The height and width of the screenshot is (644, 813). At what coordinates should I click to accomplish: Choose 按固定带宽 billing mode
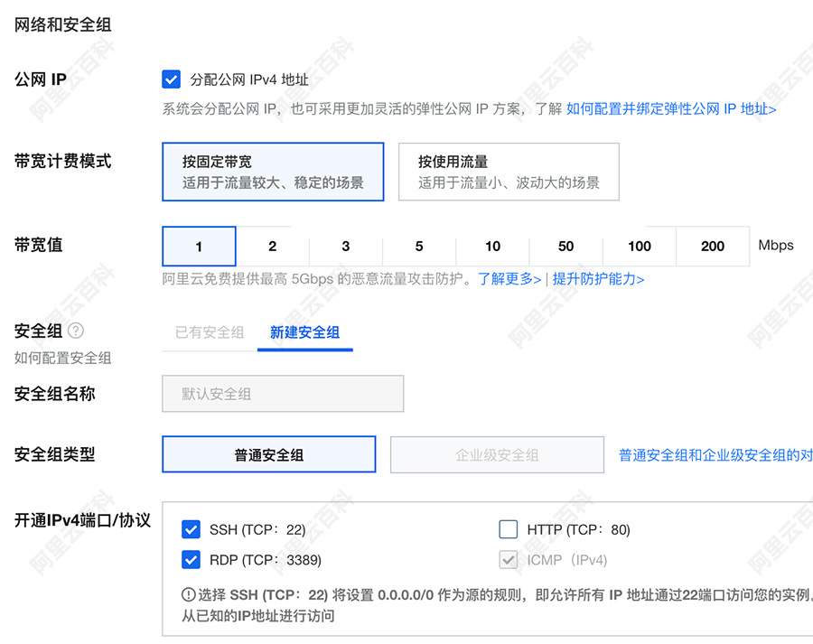pyautogui.click(x=273, y=172)
